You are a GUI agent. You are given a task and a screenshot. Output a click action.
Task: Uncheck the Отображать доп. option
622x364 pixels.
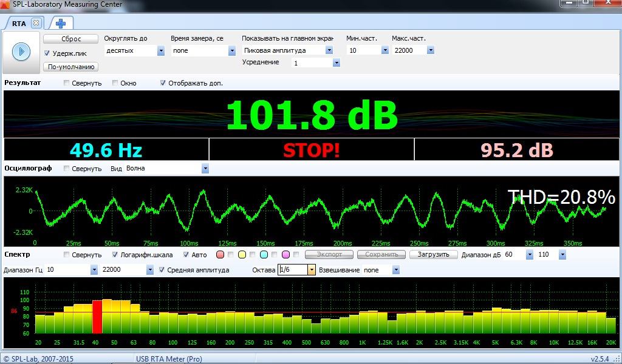pos(163,83)
